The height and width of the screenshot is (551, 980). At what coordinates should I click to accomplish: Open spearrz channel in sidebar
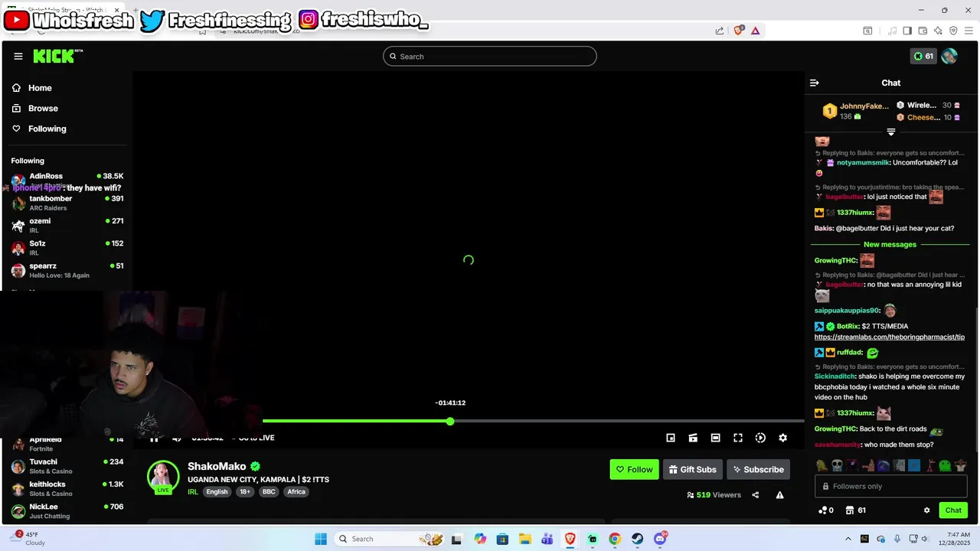click(67, 270)
